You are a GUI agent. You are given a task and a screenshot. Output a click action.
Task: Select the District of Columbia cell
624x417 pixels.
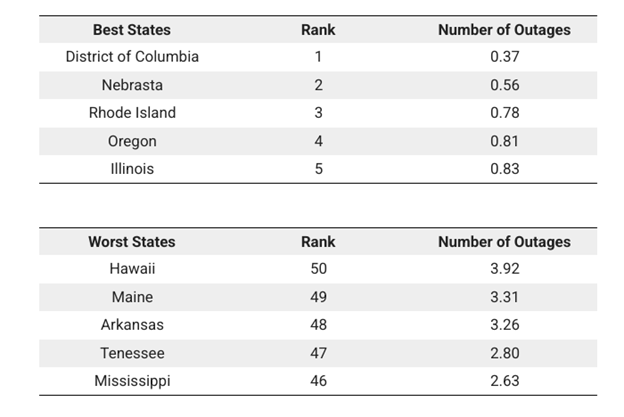click(x=132, y=57)
